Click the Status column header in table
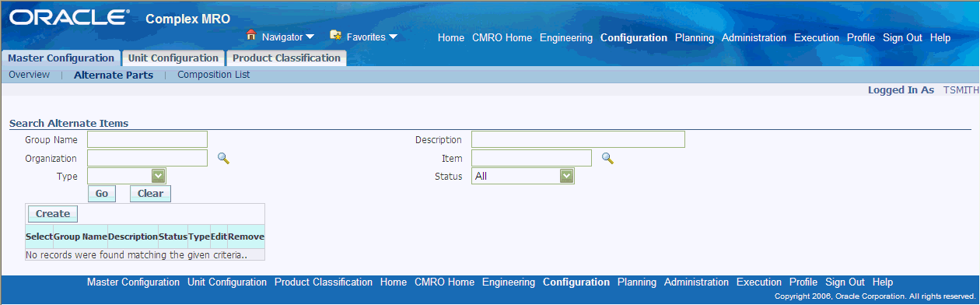Screen dimensions: 980x305 (x=173, y=237)
